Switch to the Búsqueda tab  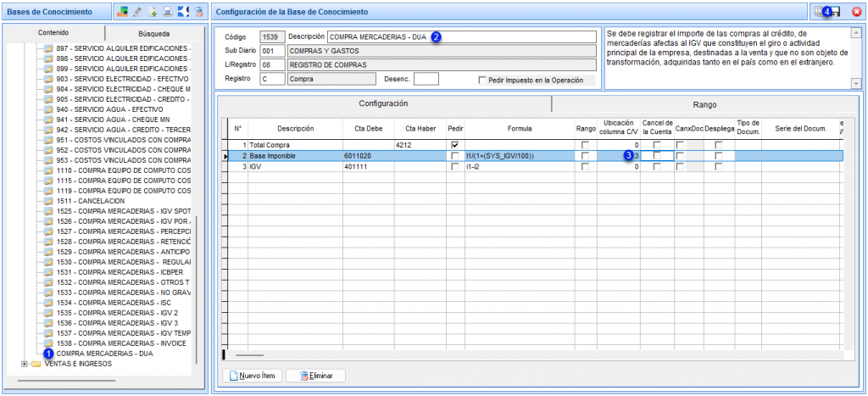tap(154, 33)
